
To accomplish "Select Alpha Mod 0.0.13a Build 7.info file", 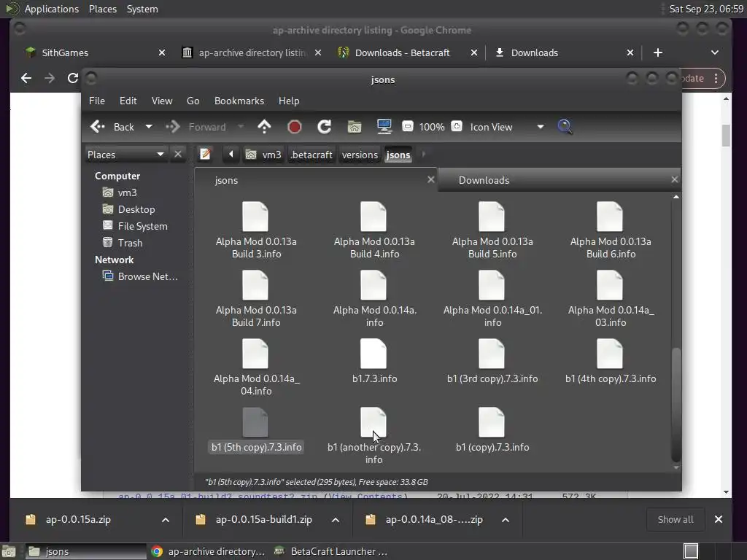I will point(256,298).
